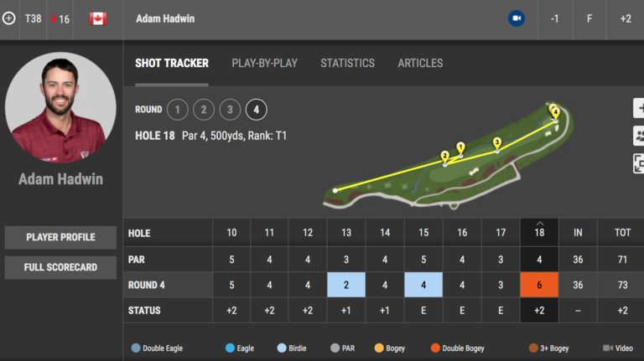Click shot marker 1 on hole map
The image size is (644, 361).
460,148
